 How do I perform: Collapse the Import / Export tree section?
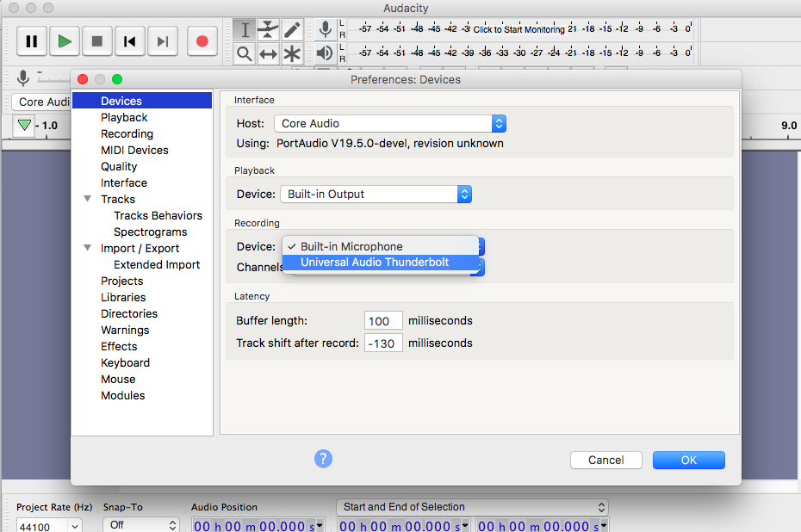(x=87, y=248)
